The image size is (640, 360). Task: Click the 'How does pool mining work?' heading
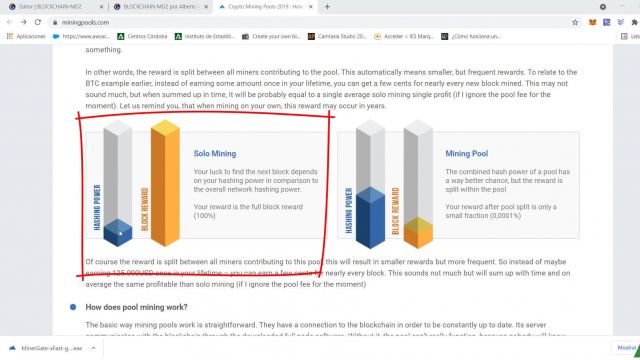pyautogui.click(x=136, y=307)
